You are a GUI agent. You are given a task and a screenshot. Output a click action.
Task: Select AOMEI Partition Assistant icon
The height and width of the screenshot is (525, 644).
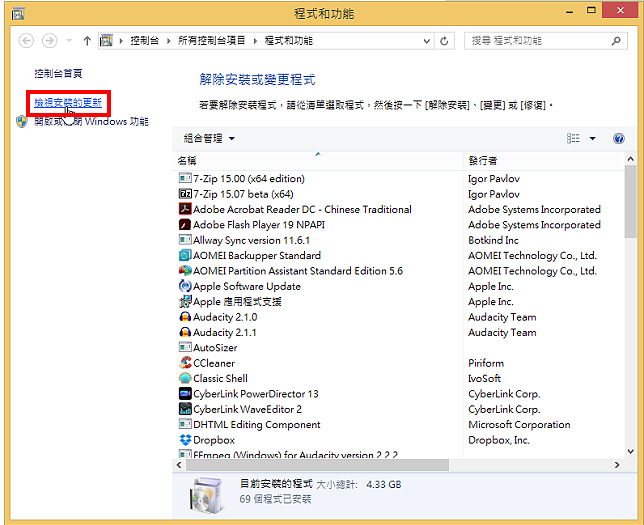point(185,271)
